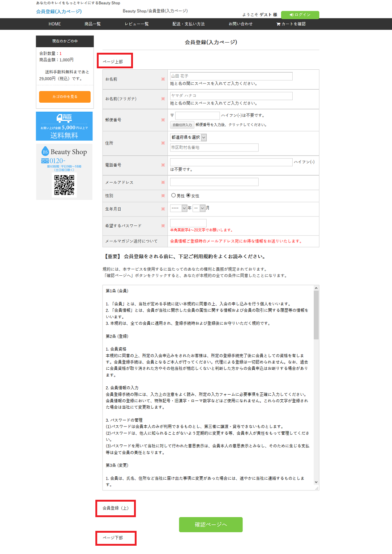Go to HOME in navigation bar
The image size is (392, 554).
click(x=55, y=24)
